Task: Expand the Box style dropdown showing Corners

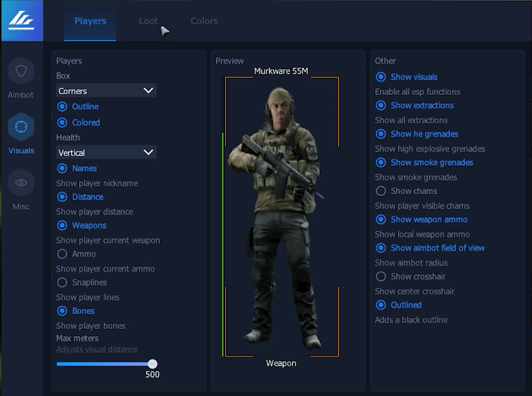Action: [106, 91]
